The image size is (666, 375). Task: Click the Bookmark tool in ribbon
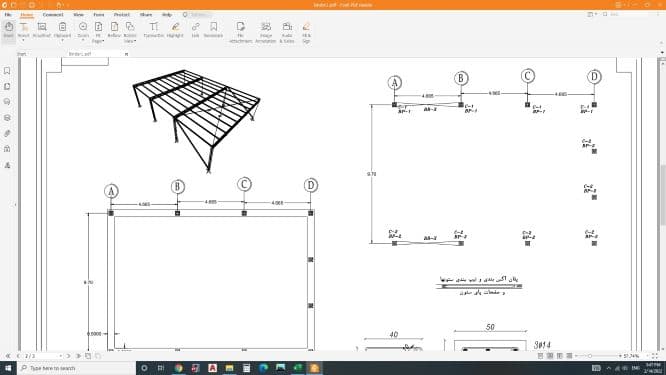tap(213, 30)
